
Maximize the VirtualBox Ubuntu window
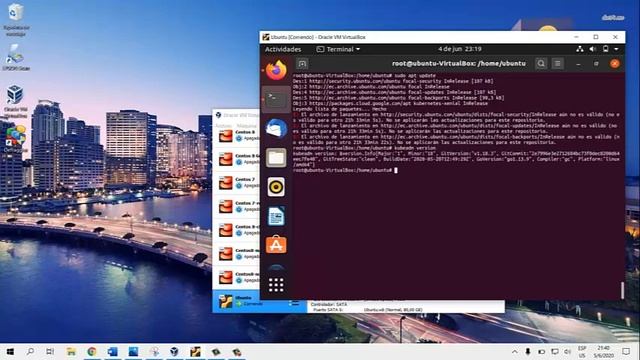tap(596, 37)
